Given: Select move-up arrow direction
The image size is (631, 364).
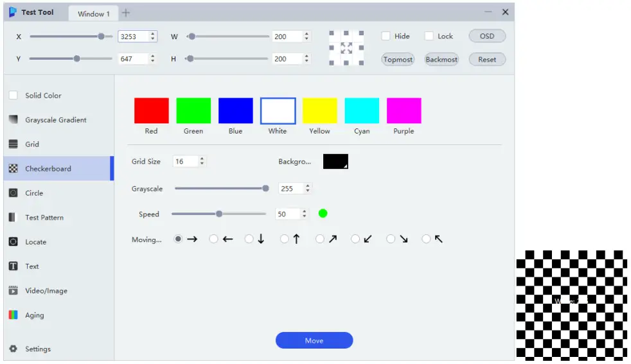Looking at the screenshot, I should 284,239.
